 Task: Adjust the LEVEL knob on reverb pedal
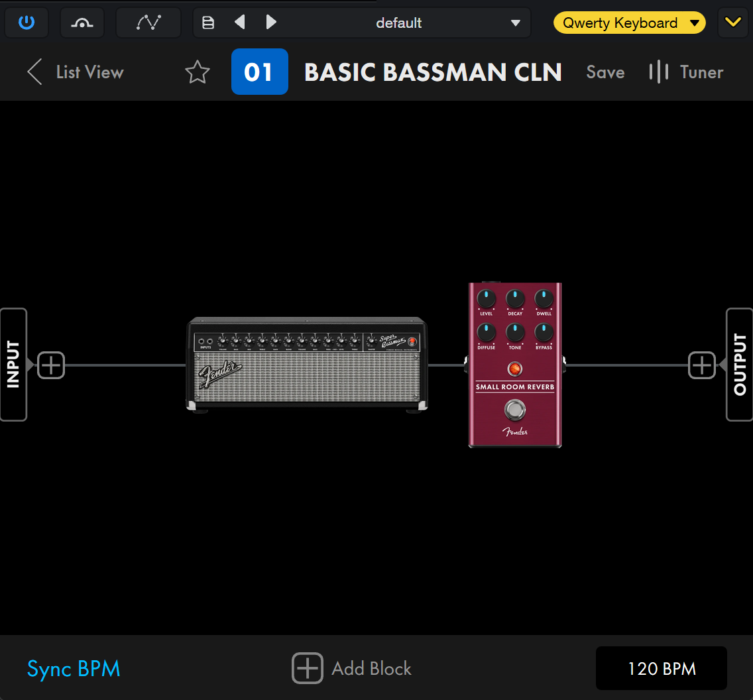pyautogui.click(x=486, y=299)
